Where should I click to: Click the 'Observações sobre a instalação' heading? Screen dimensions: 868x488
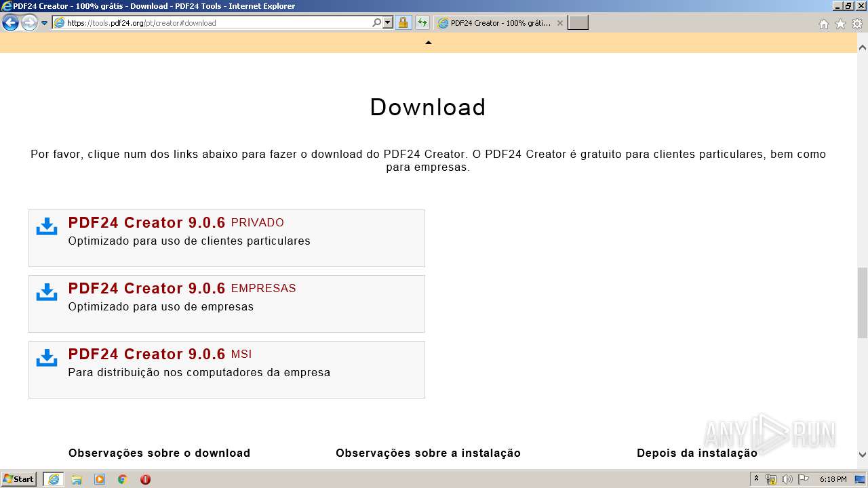click(428, 453)
